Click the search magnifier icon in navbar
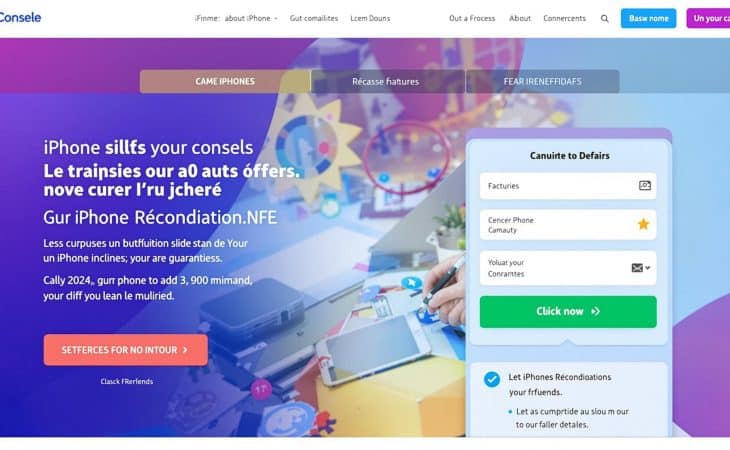 tap(604, 19)
